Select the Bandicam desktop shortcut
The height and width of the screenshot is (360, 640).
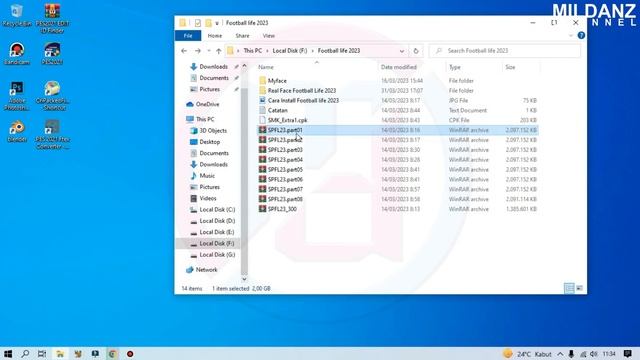17,53
